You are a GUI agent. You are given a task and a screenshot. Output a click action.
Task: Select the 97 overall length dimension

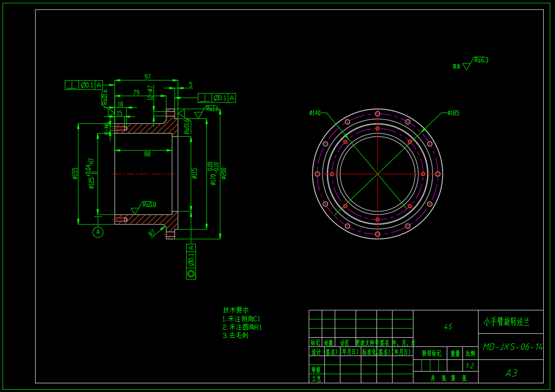click(x=147, y=77)
